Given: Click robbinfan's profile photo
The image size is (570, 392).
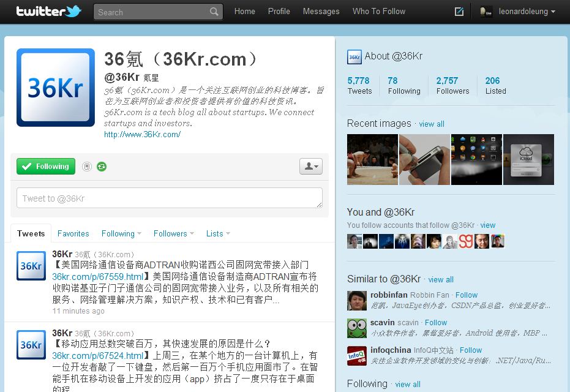Looking at the screenshot, I should tap(356, 300).
